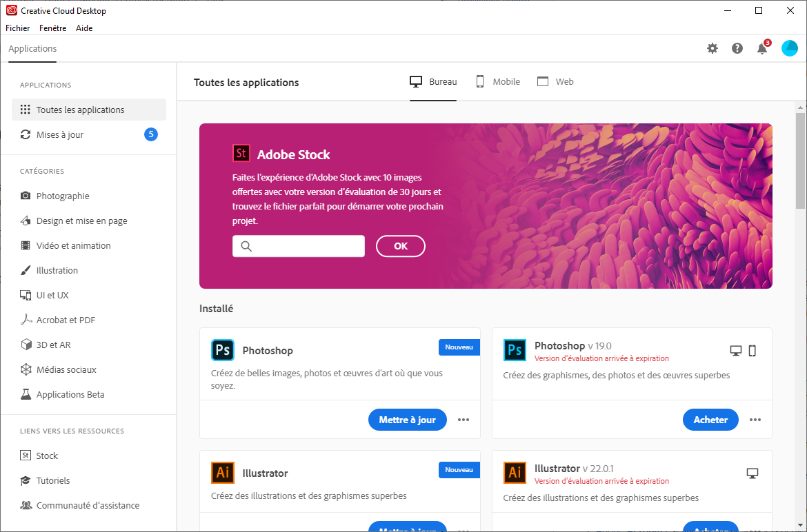Click the Photoshop v 19.0 expired trial notice
This screenshot has width=807, height=532.
[601, 358]
